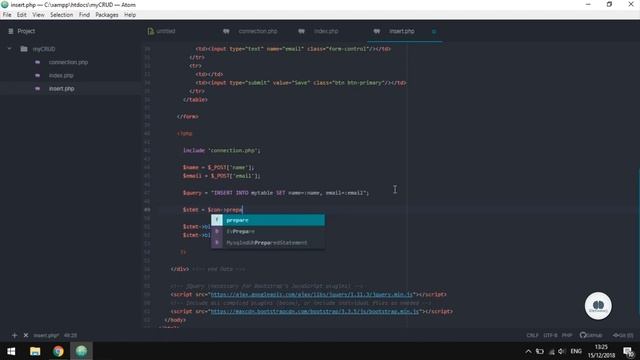The height and width of the screenshot is (360, 640).
Task: Click the modified dot on insert.php tab
Action: pyautogui.click(x=434, y=31)
